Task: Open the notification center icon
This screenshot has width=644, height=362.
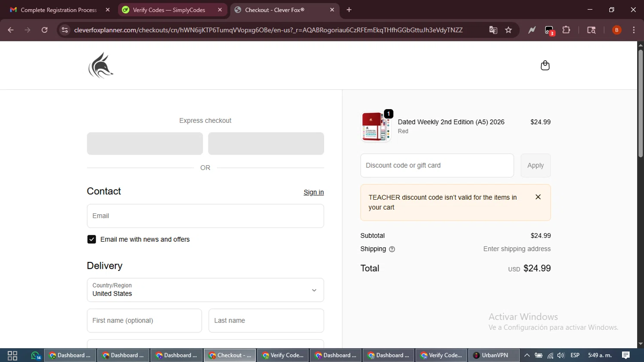Action: click(x=626, y=356)
